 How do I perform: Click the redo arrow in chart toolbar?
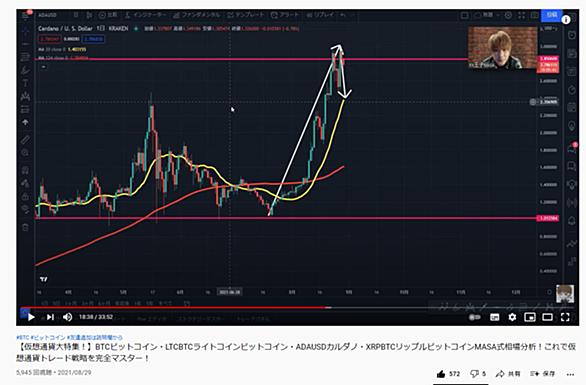pos(352,15)
